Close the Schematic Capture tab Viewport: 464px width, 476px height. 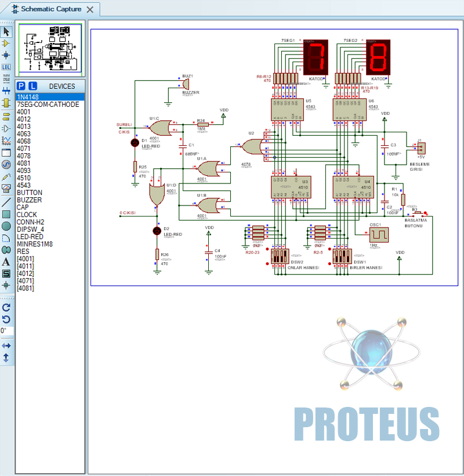89,10
